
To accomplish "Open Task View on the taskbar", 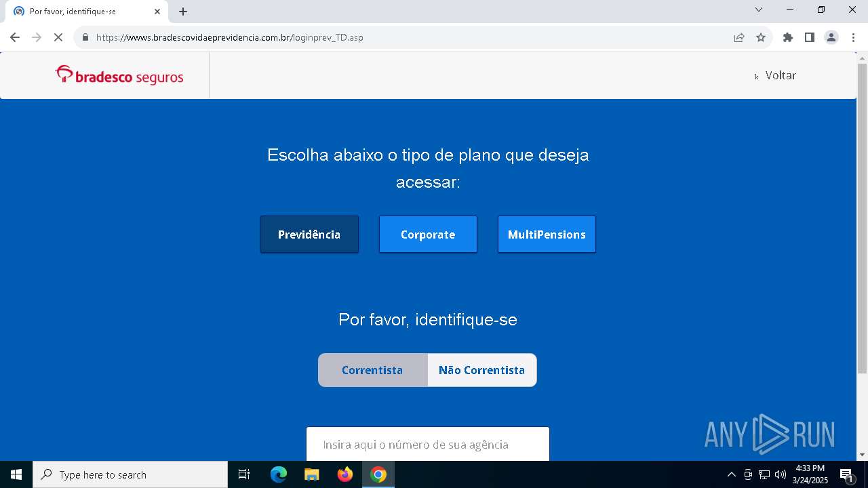I will coord(244,474).
